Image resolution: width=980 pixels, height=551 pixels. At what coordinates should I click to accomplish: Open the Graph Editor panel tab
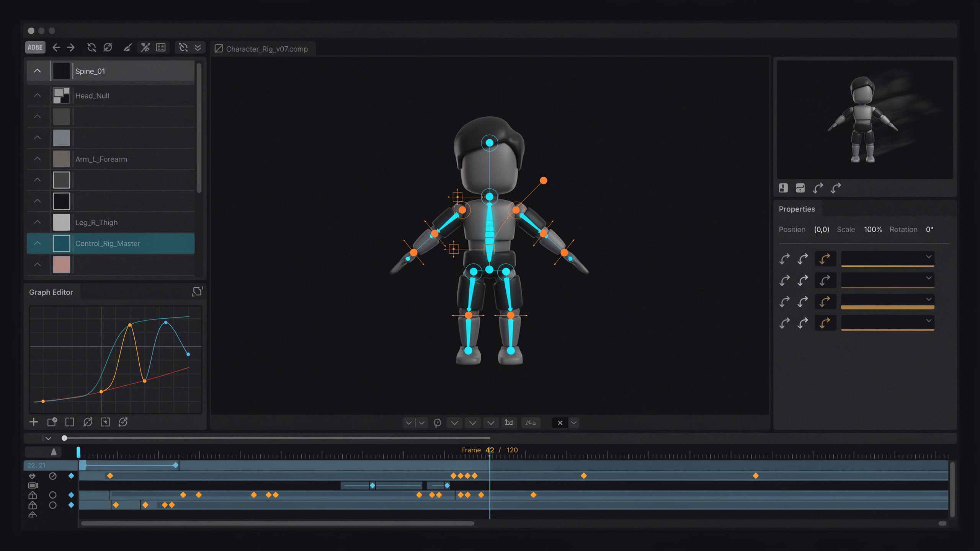(x=51, y=292)
